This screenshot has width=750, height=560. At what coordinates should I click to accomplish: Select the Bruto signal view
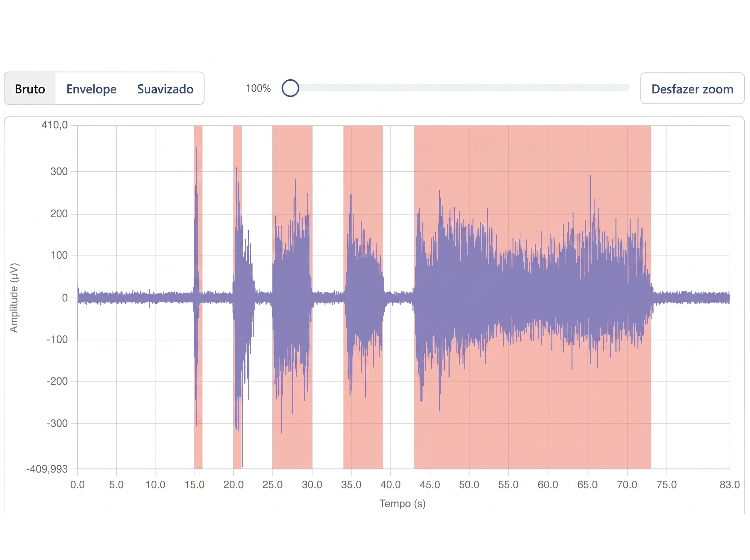(x=30, y=89)
